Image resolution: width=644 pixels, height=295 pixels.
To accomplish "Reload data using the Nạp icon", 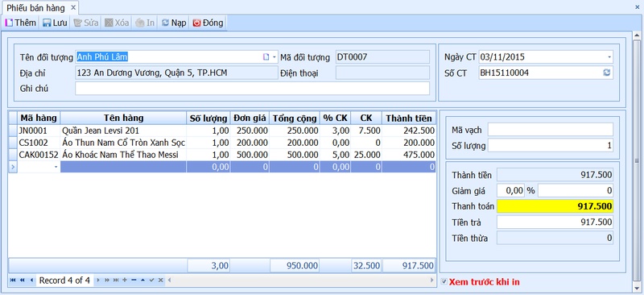I will (174, 23).
